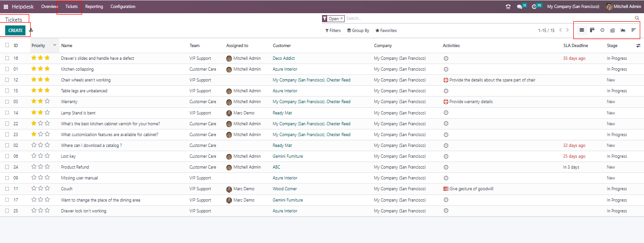
Task: Open the Cohort view
Action: 634,30
